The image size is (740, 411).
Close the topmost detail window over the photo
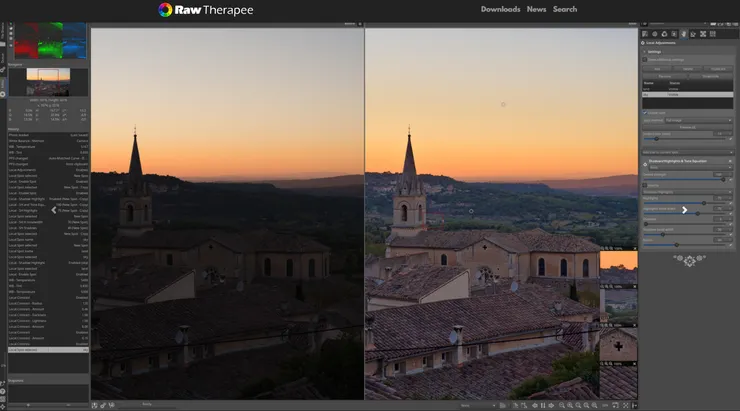tap(635, 248)
